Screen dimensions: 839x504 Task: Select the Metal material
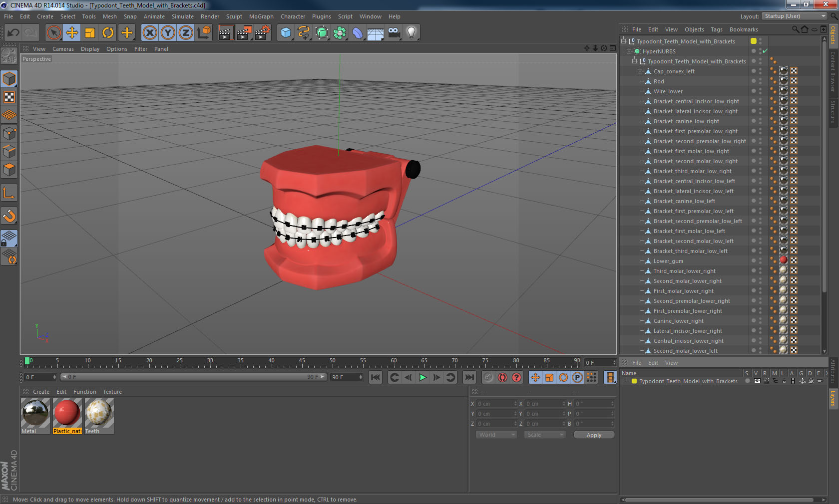point(35,416)
